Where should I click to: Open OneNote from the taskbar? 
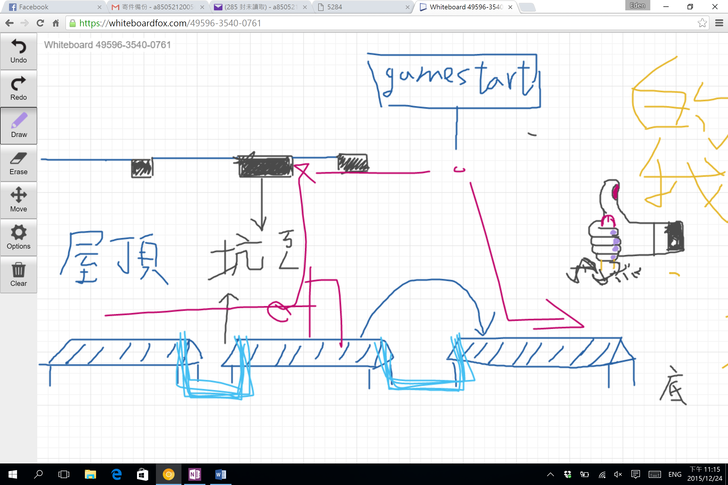[x=194, y=474]
